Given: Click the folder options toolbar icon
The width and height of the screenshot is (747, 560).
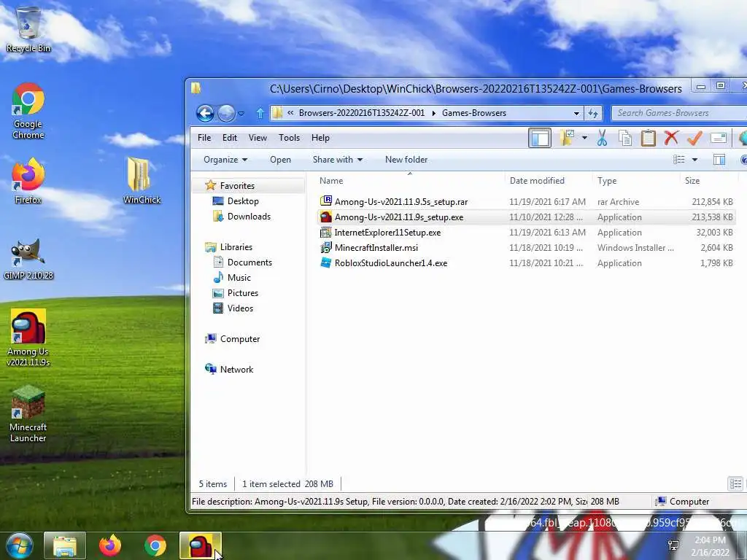Looking at the screenshot, I should [x=567, y=138].
